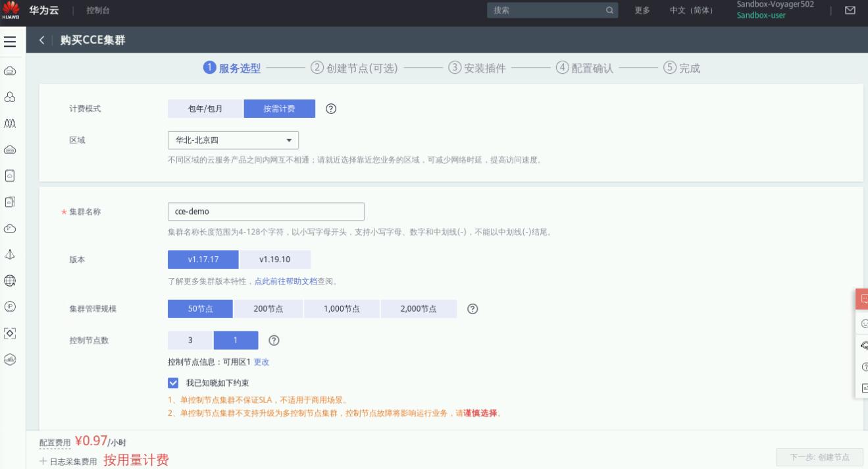Open the mail messages icon

(x=850, y=11)
